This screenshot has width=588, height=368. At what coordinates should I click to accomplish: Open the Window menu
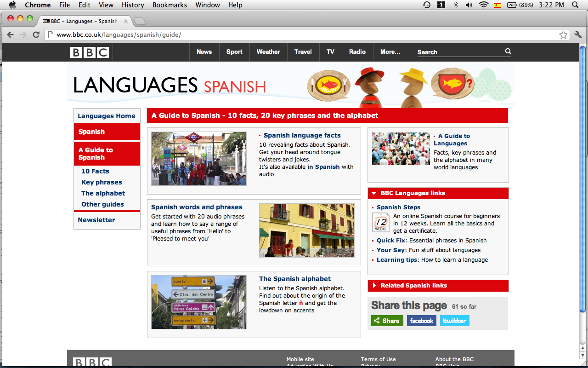pyautogui.click(x=208, y=5)
